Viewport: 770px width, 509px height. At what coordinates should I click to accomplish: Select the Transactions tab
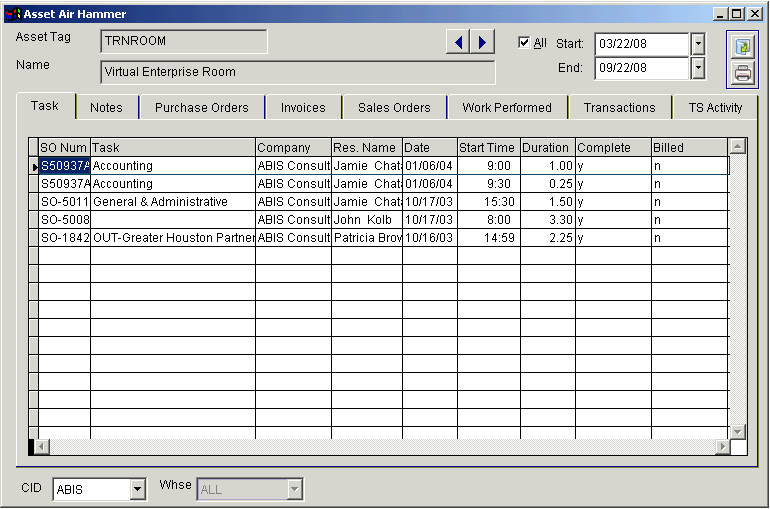click(619, 108)
